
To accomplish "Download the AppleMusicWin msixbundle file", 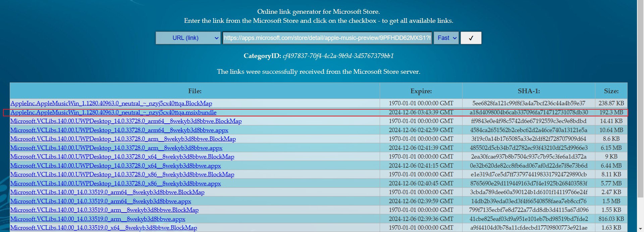I will click(113, 112).
